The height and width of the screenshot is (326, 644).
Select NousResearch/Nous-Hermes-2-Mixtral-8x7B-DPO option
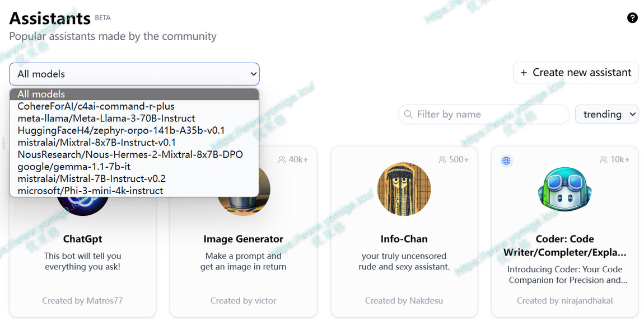coord(130,154)
